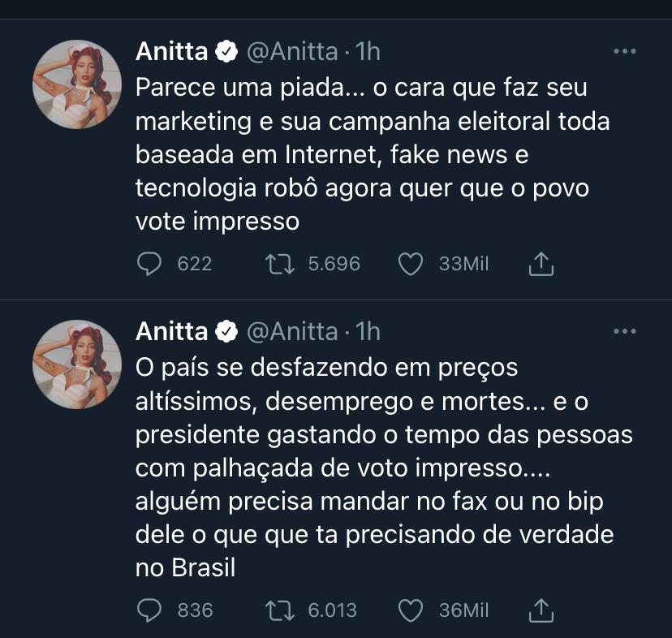Reply to the tweet with 836 replies

[x=149, y=610]
